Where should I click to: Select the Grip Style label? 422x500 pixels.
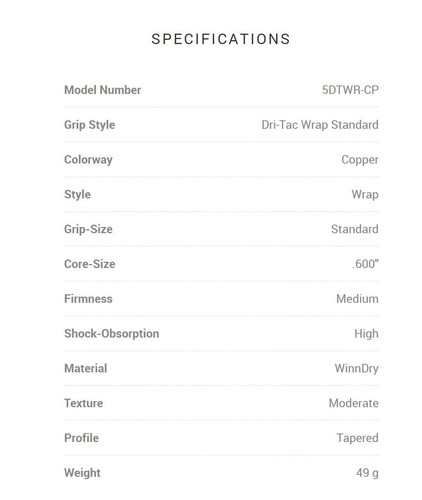click(x=89, y=125)
